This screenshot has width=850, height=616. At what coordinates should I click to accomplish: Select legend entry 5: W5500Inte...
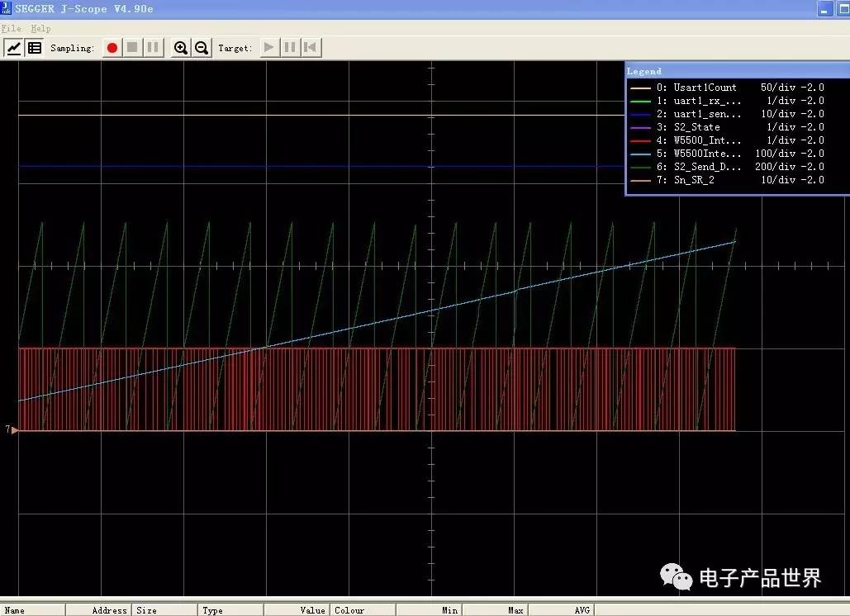(707, 153)
